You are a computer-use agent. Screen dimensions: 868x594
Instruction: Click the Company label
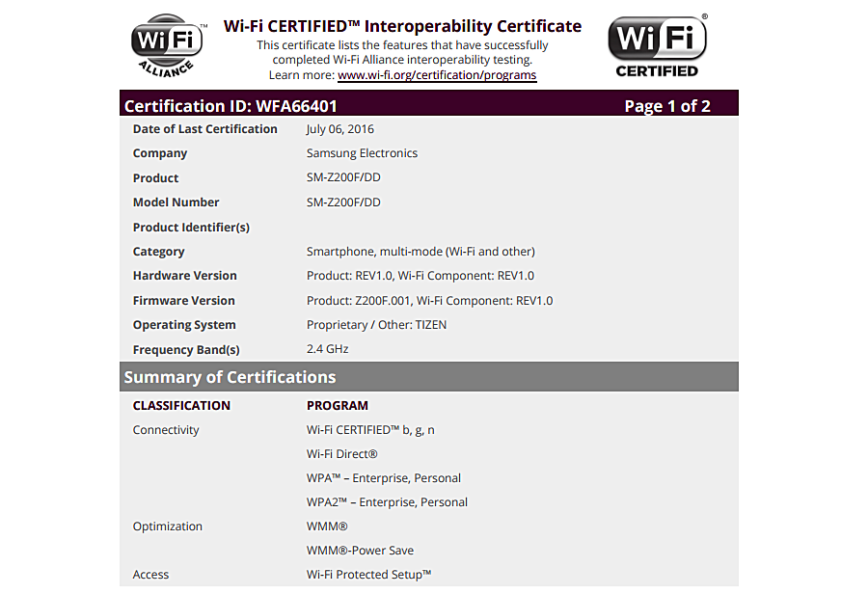pos(160,153)
